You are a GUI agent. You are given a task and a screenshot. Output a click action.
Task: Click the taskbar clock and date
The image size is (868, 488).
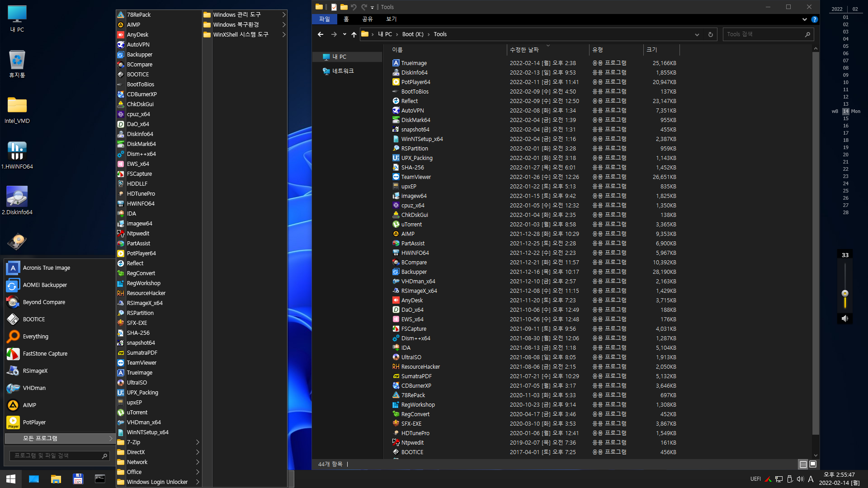[x=839, y=479]
